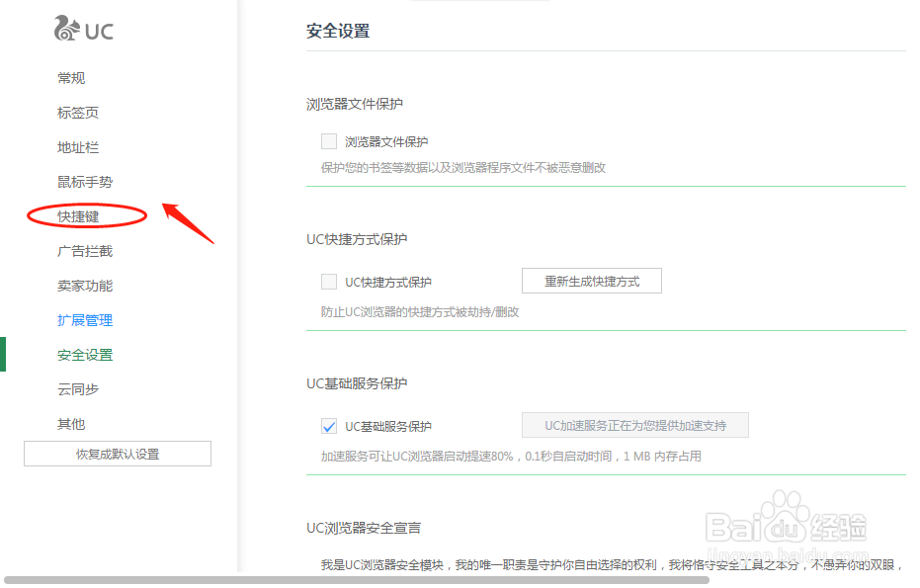Go to 地址栏 settings
920x588 pixels.
(x=78, y=147)
